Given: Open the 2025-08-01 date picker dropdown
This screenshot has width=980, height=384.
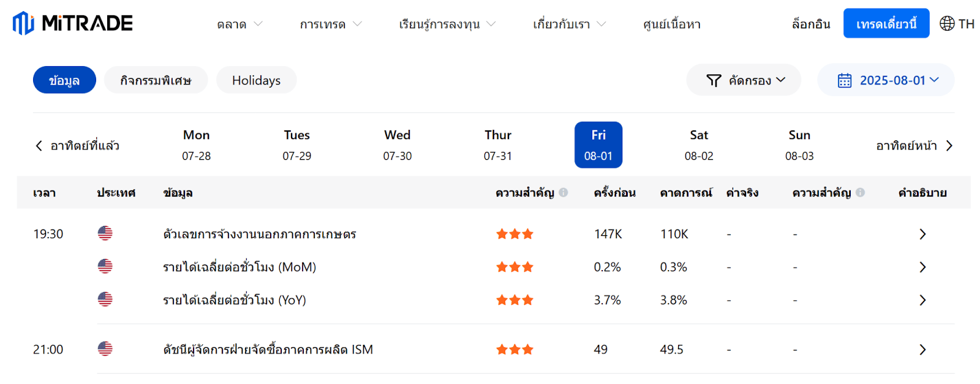Looking at the screenshot, I should [886, 80].
